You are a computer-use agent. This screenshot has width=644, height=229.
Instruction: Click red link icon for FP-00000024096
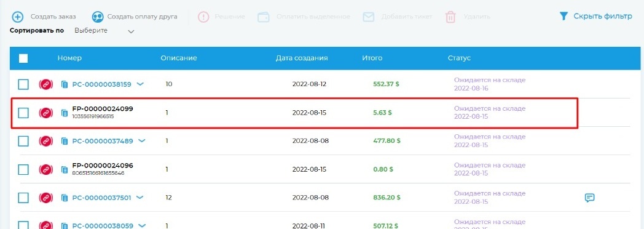pyautogui.click(x=46, y=169)
